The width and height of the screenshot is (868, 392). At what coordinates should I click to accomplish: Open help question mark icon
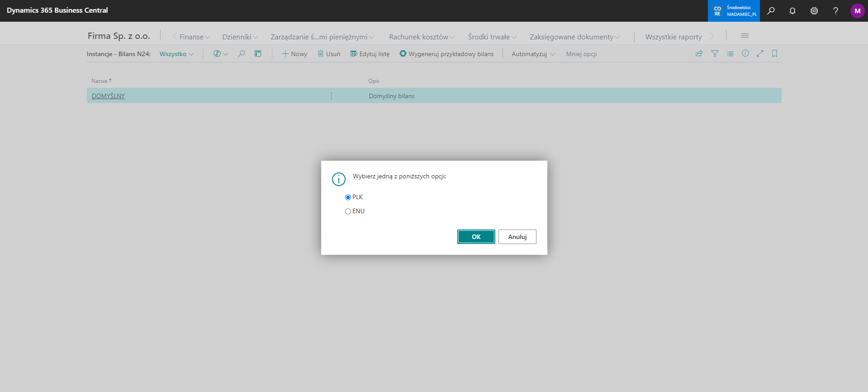click(x=835, y=11)
